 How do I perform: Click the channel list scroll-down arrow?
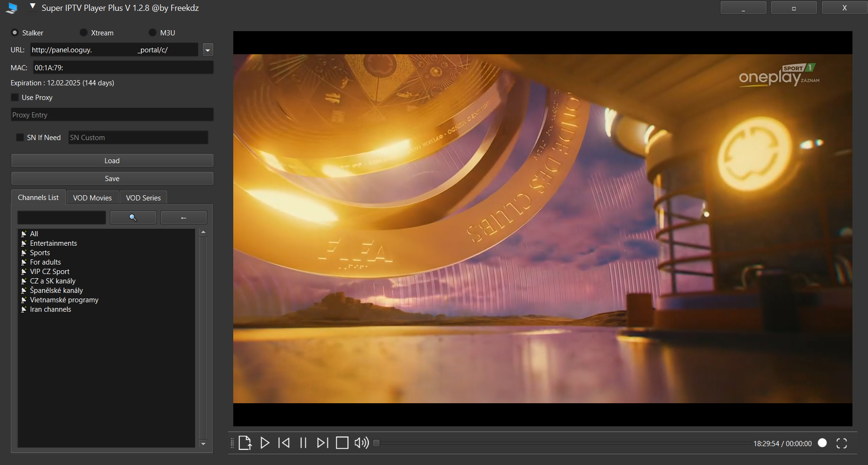click(x=203, y=444)
